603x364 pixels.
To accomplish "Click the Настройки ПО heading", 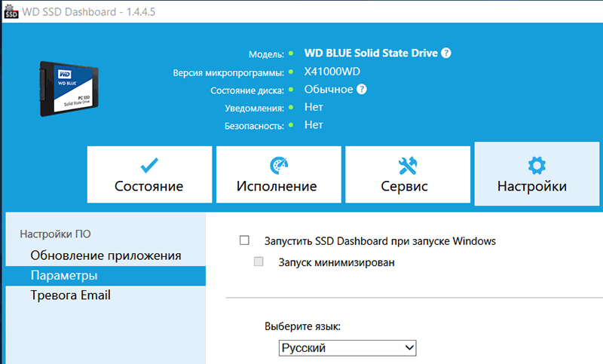I will [55, 234].
